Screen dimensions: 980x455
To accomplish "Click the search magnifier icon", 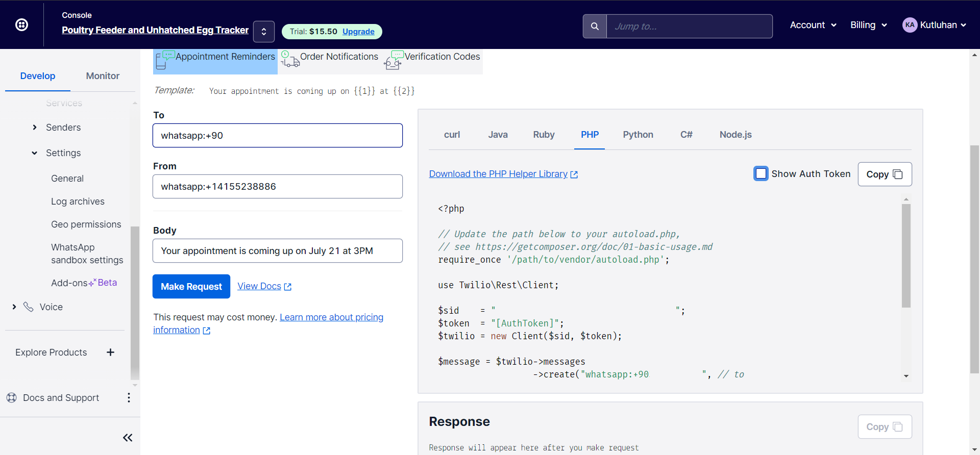I will click(595, 26).
